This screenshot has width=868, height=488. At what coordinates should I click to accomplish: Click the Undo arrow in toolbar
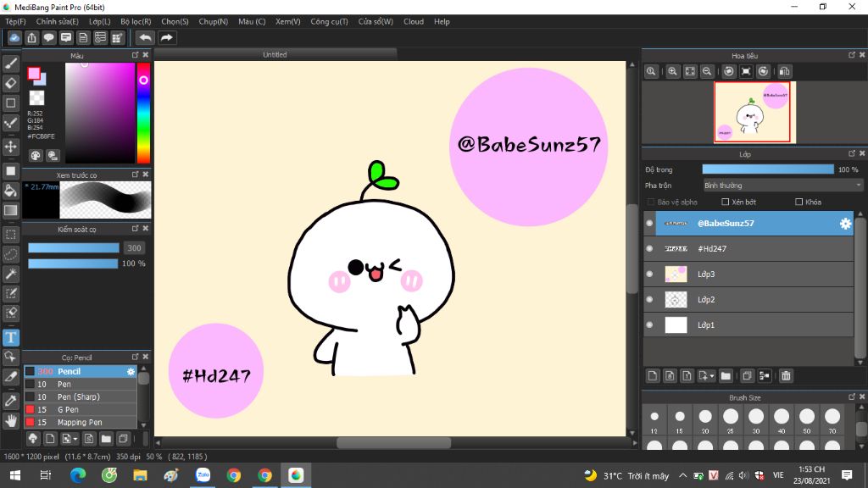tap(145, 37)
